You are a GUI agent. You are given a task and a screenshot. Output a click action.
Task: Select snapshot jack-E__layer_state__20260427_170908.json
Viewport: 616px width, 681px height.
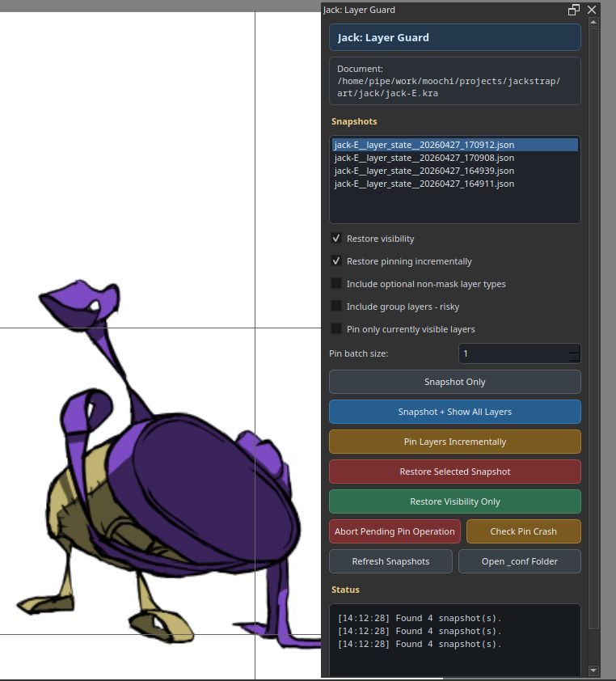pos(455,158)
